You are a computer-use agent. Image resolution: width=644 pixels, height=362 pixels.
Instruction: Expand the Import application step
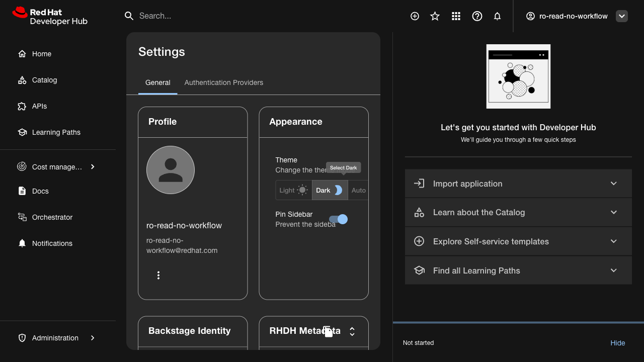[x=518, y=184]
